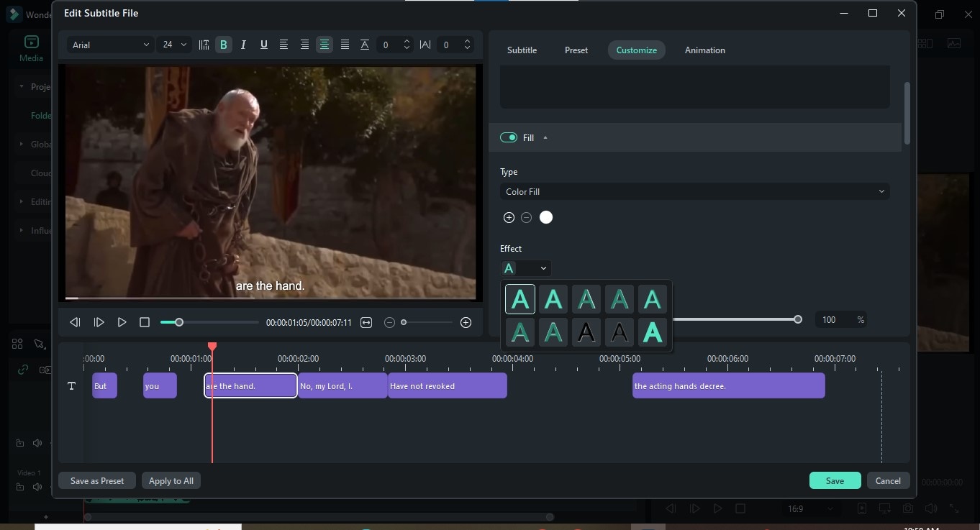This screenshot has width=980, height=530.
Task: Choose second effect in bottom row
Action: (553, 332)
